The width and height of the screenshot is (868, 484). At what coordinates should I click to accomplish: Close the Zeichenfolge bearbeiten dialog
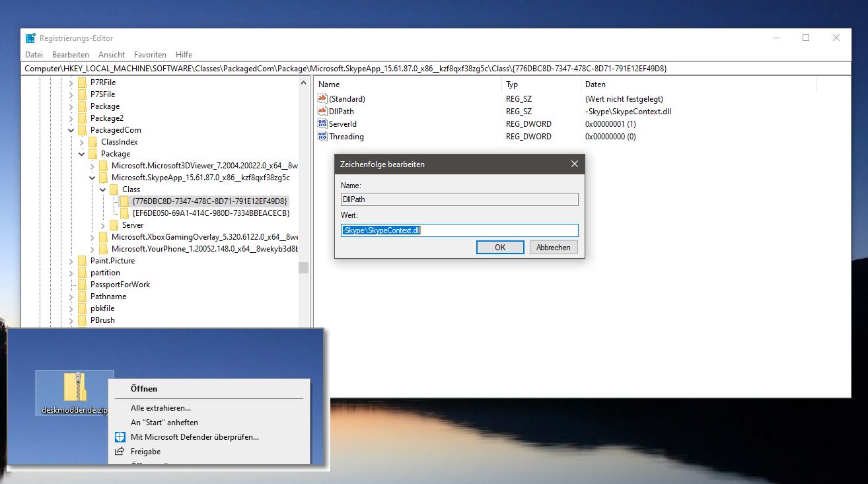pyautogui.click(x=574, y=164)
